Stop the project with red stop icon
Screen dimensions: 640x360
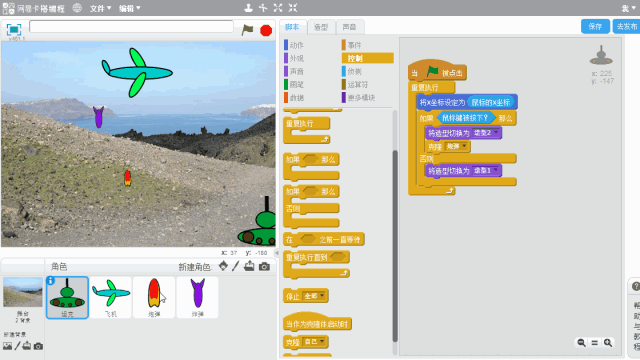266,30
